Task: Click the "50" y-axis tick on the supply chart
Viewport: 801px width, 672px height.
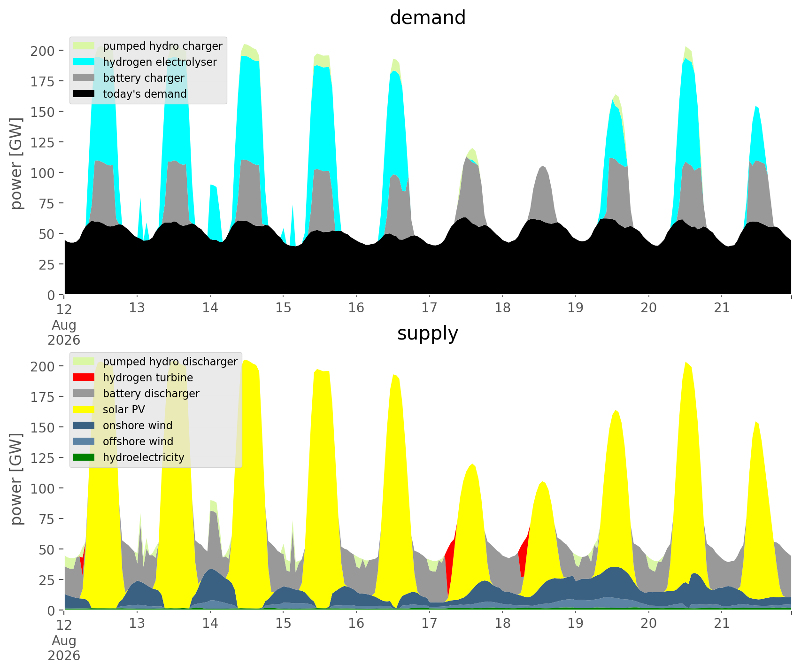Action: [46, 549]
